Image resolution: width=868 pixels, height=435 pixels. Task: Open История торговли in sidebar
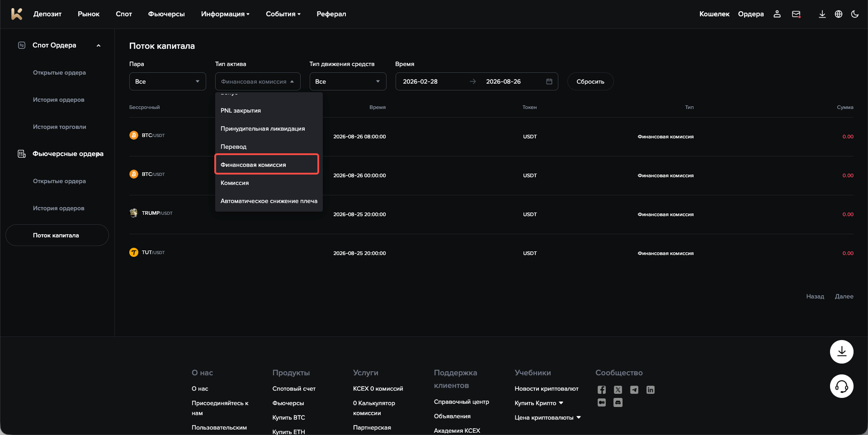pos(60,127)
